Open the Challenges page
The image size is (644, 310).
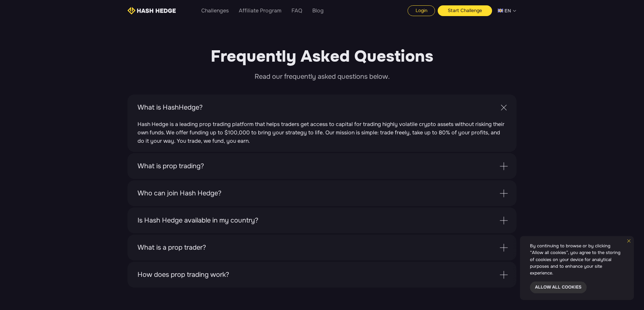pyautogui.click(x=215, y=10)
